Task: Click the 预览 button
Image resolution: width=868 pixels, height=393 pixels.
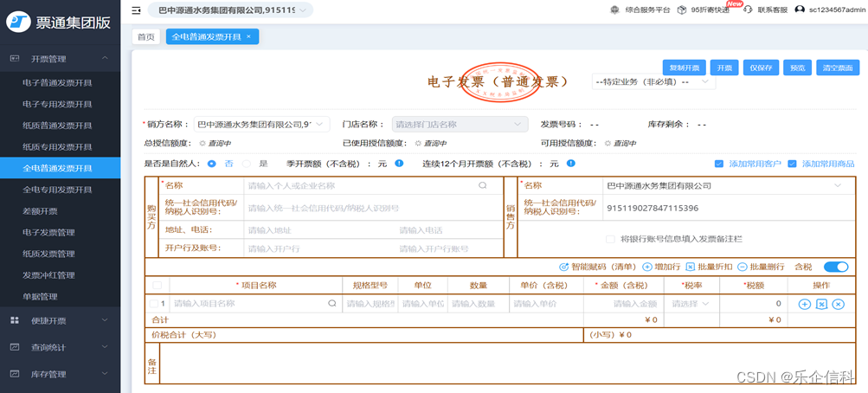Action: pyautogui.click(x=797, y=68)
